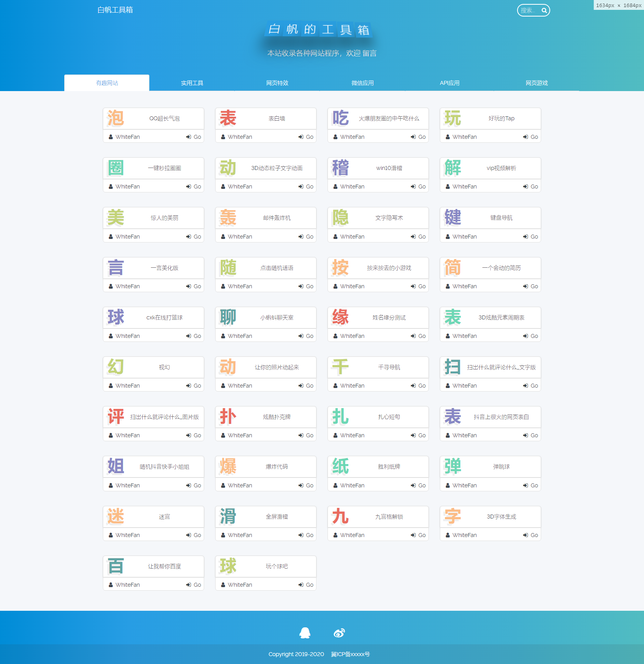Click the 吃 icon for 中午吃什么

click(341, 118)
